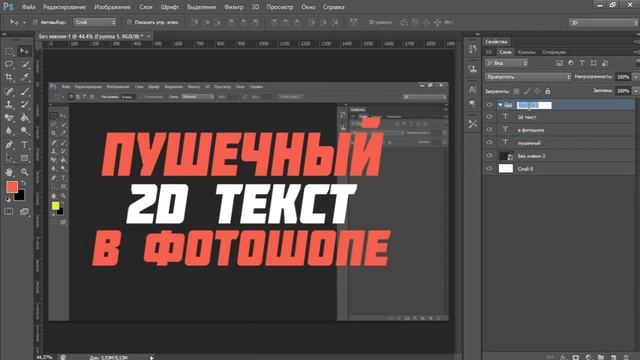Open the workspace switcher dropdown top right
The height and width of the screenshot is (360, 640).
[x=604, y=22]
